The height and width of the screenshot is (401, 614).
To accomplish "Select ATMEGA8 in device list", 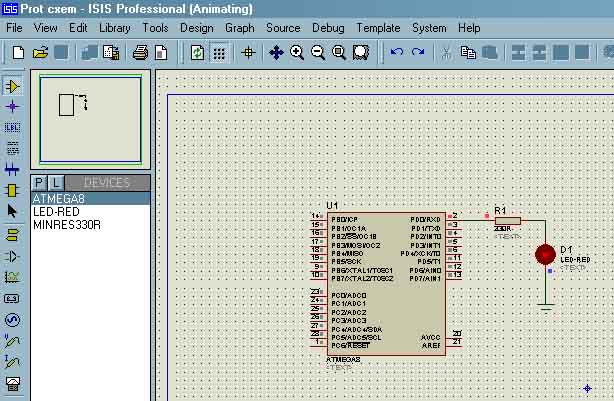I will pyautogui.click(x=90, y=199).
